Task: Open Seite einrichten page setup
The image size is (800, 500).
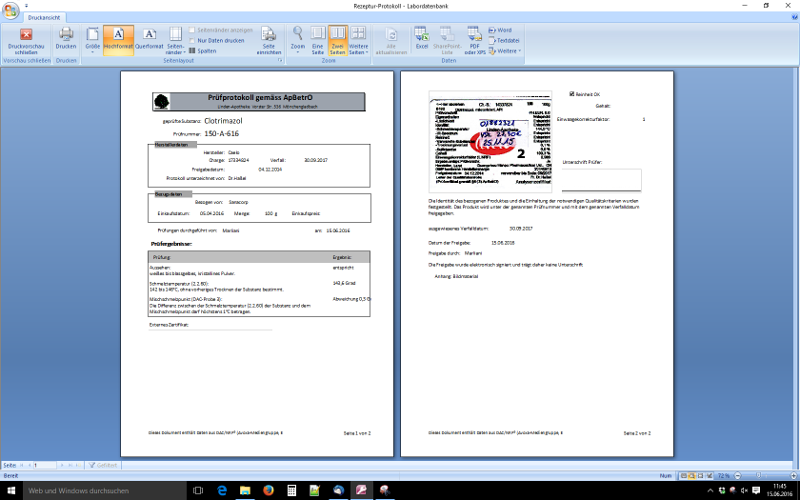Action: (269, 40)
